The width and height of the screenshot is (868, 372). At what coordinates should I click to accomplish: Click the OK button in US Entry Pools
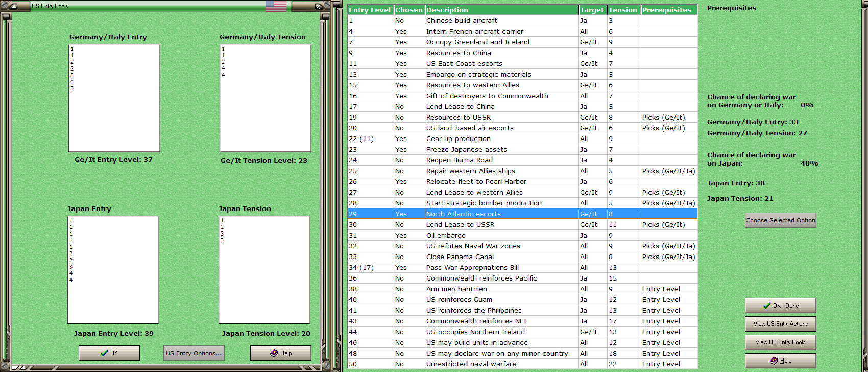[109, 353]
